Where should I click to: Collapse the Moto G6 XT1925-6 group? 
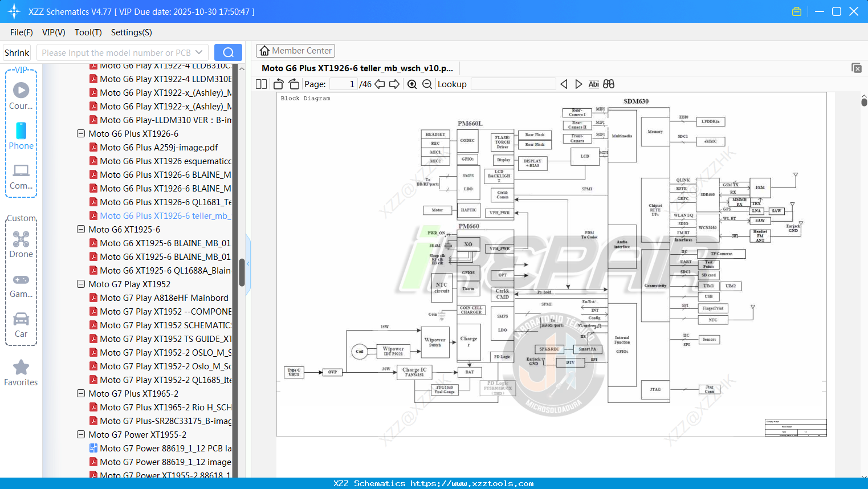[81, 230]
